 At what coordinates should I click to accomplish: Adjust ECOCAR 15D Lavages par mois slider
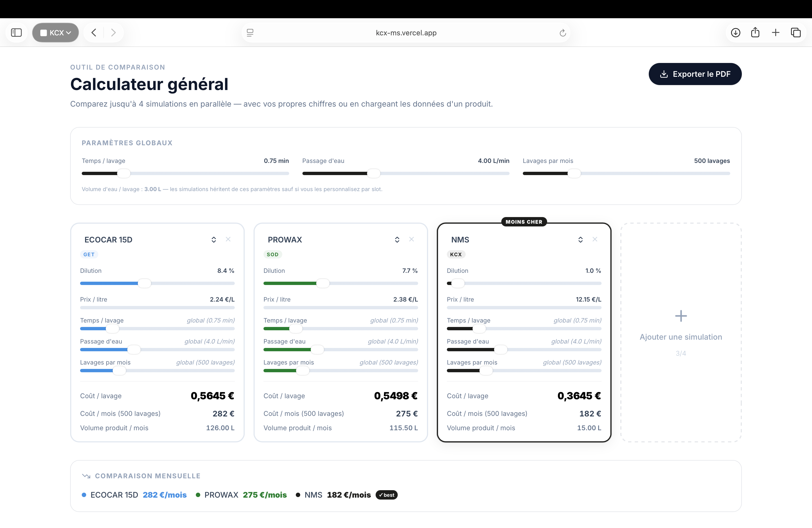click(x=157, y=371)
